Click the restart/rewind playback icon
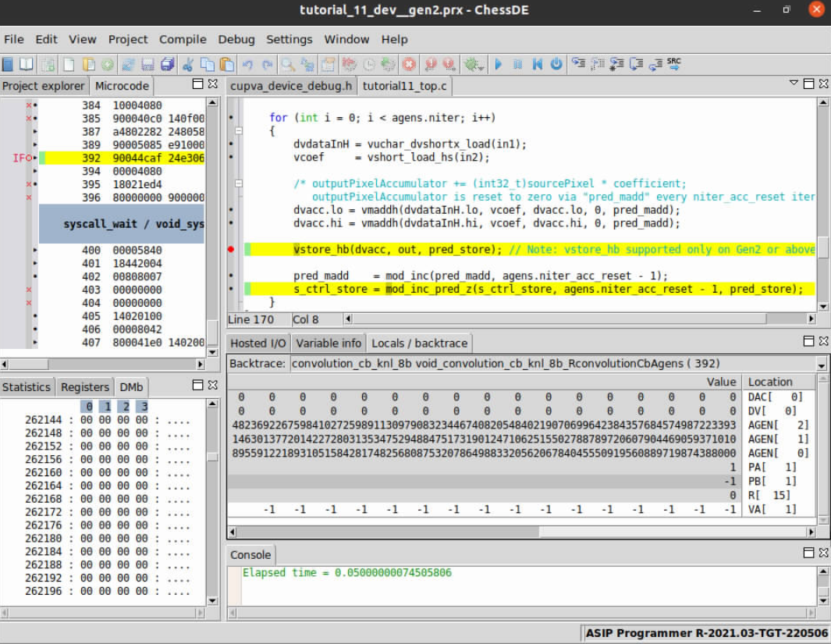The height and width of the screenshot is (644, 831). point(537,64)
